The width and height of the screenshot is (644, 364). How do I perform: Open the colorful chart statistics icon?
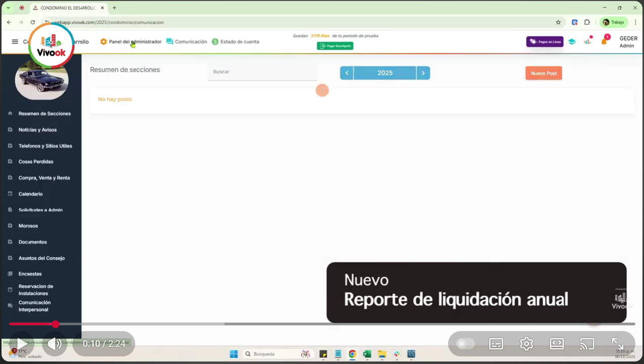[587, 41]
